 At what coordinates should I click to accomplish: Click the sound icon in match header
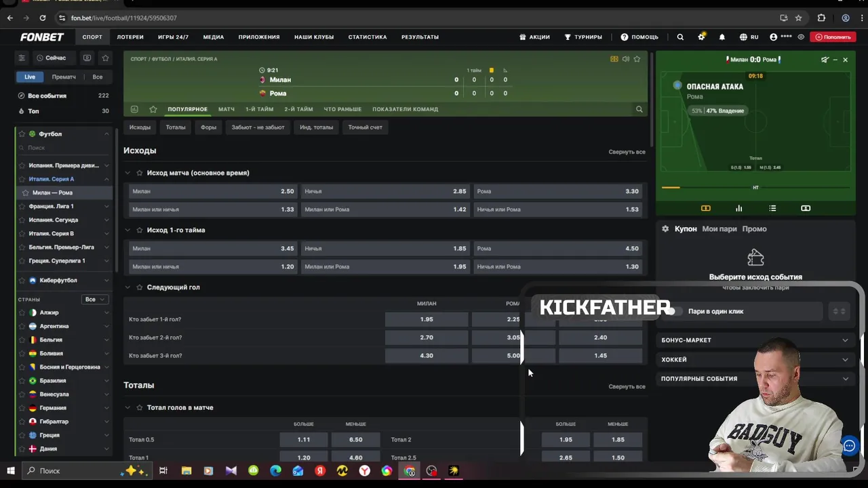625,59
